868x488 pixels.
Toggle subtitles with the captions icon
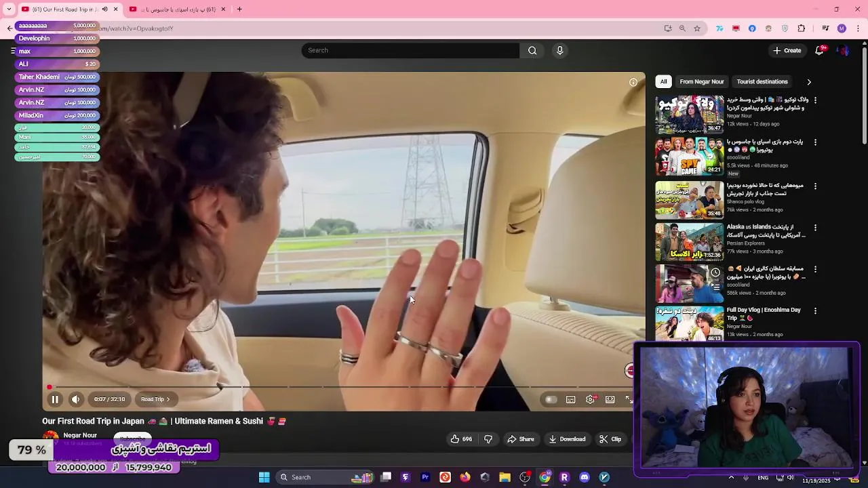click(x=571, y=399)
